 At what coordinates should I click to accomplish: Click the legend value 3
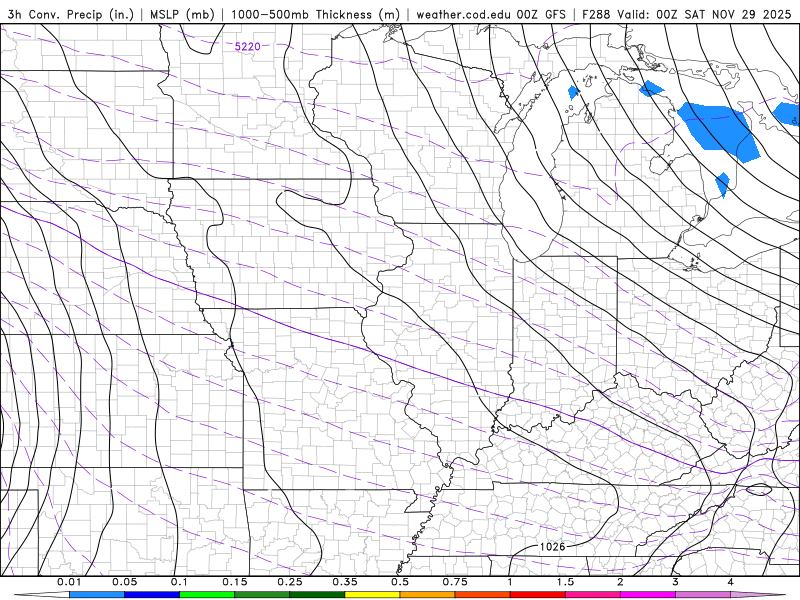[676, 582]
